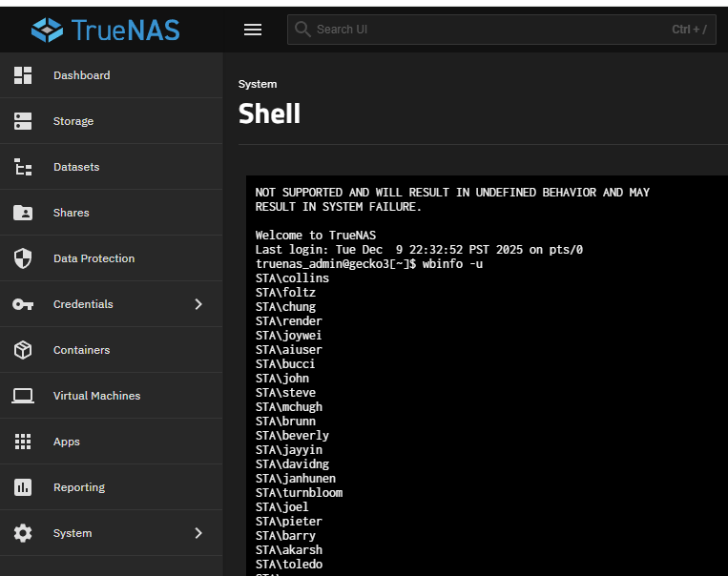The width and height of the screenshot is (728, 576).
Task: Click the Containers cube icon
Action: (23, 350)
